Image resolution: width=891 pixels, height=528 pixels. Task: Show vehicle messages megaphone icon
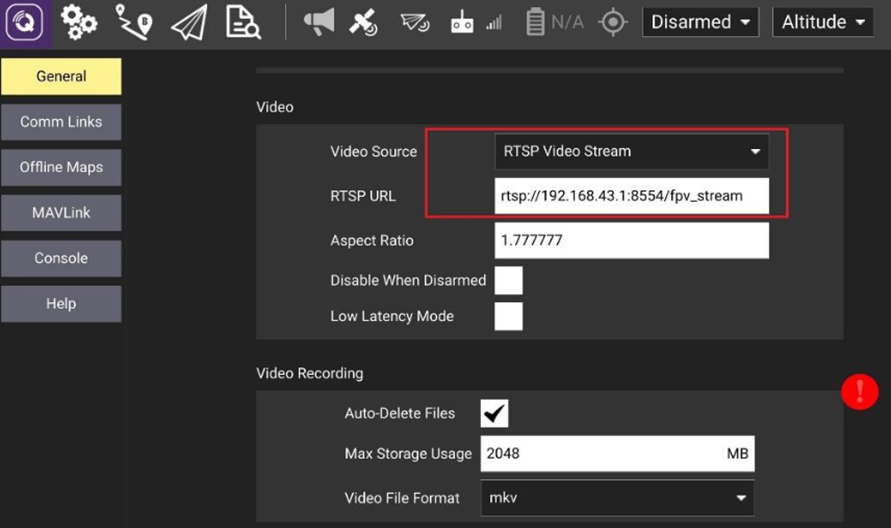[x=319, y=22]
